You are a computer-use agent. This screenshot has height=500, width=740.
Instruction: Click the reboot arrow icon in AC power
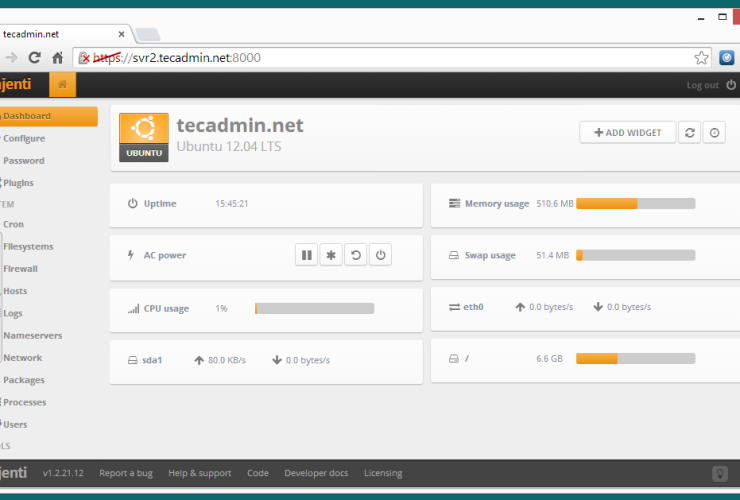[355, 255]
